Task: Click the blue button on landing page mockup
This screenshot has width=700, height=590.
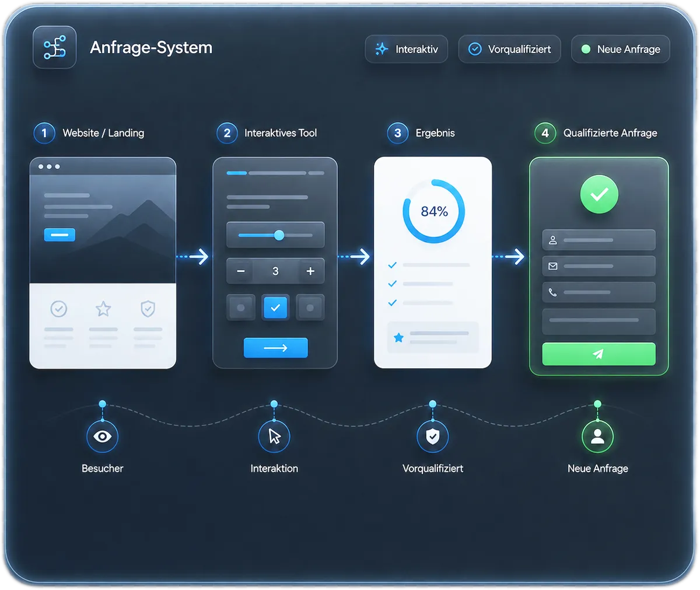Action: click(60, 235)
